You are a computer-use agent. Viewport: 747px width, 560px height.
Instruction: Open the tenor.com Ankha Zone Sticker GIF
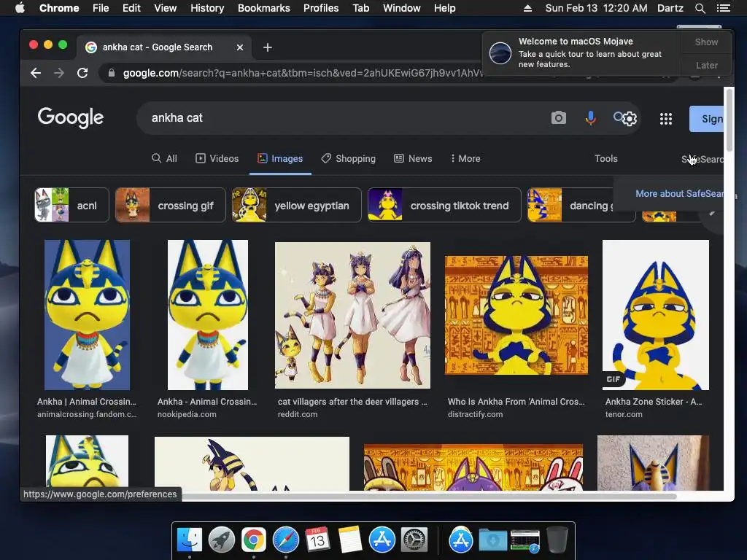(656, 315)
